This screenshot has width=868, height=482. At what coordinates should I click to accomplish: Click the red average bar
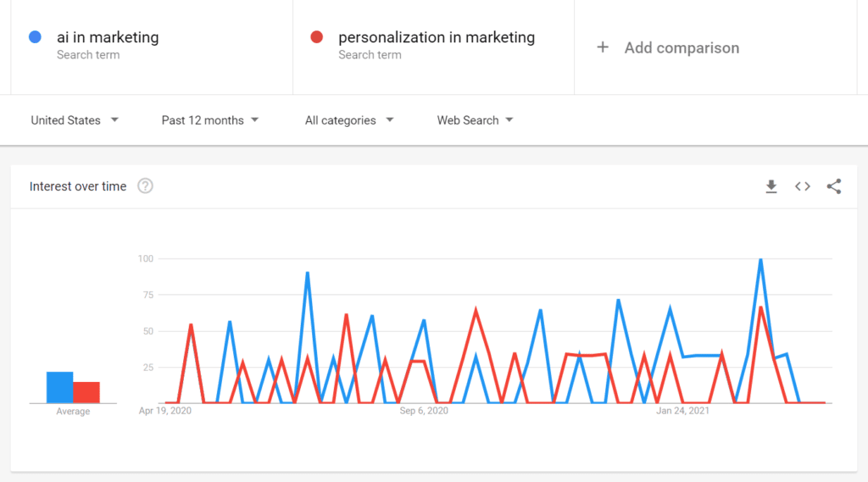point(86,393)
